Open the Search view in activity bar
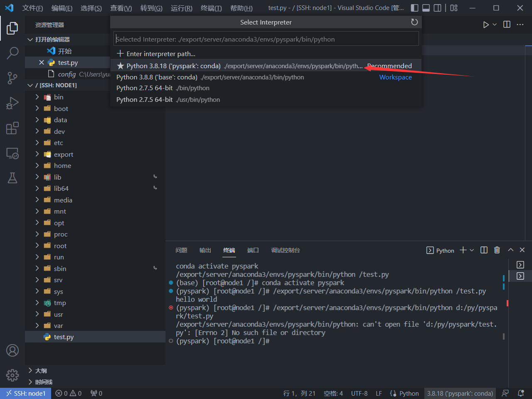Viewport: 532px width, 399px height. [12, 53]
